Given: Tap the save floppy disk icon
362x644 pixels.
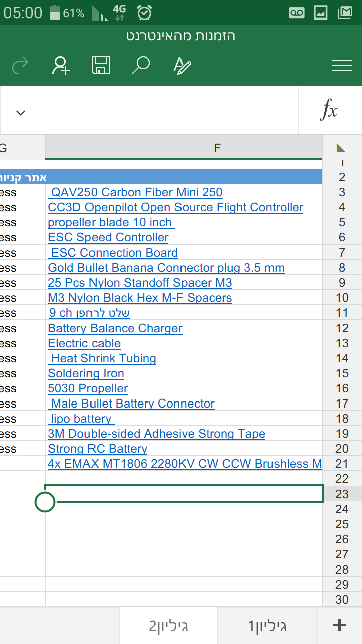Looking at the screenshot, I should (101, 65).
